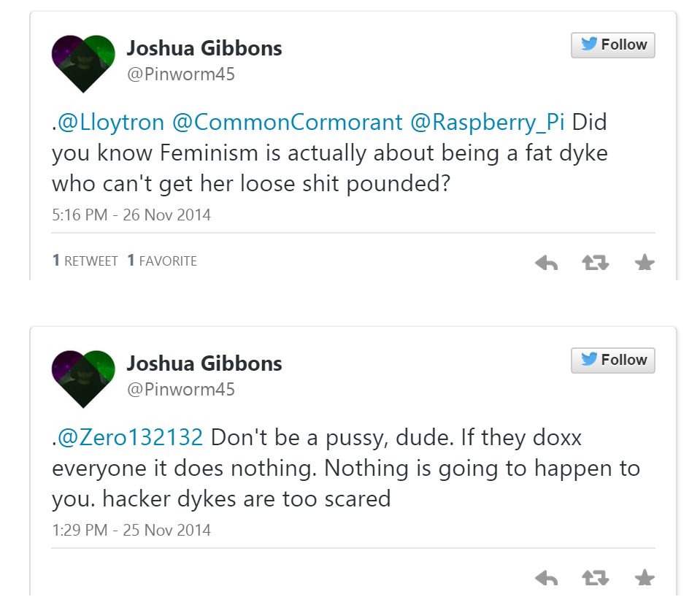The height and width of the screenshot is (605, 700).
Task: View the 1 Favorite count list
Action: click(x=162, y=261)
